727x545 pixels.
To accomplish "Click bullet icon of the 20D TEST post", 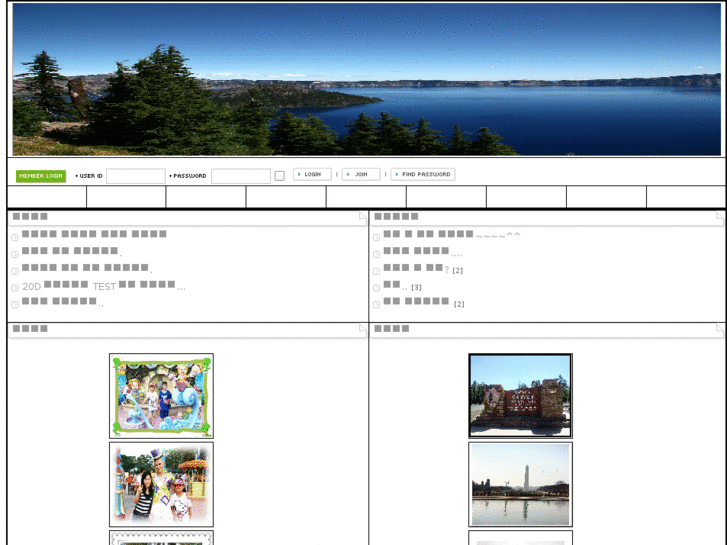I will coord(15,287).
